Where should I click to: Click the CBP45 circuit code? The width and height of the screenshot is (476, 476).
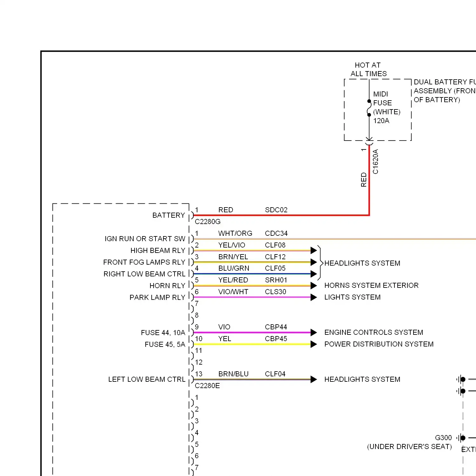tap(276, 339)
